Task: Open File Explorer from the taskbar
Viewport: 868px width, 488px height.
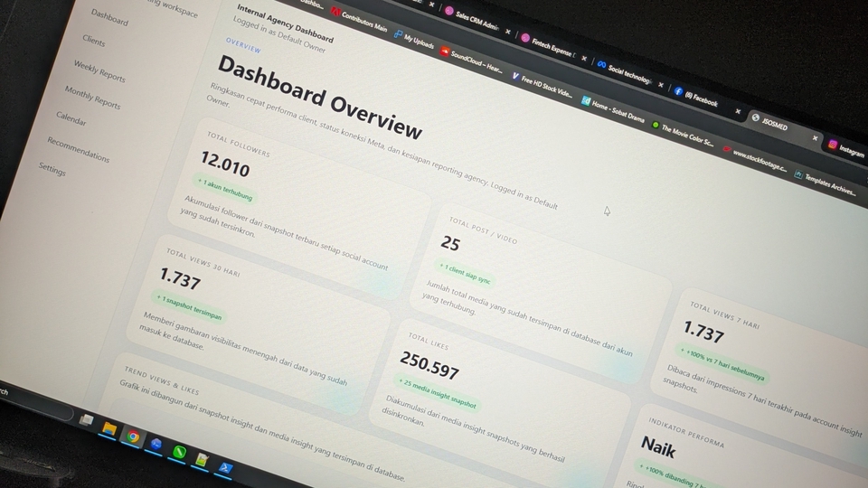Action: pyautogui.click(x=109, y=428)
